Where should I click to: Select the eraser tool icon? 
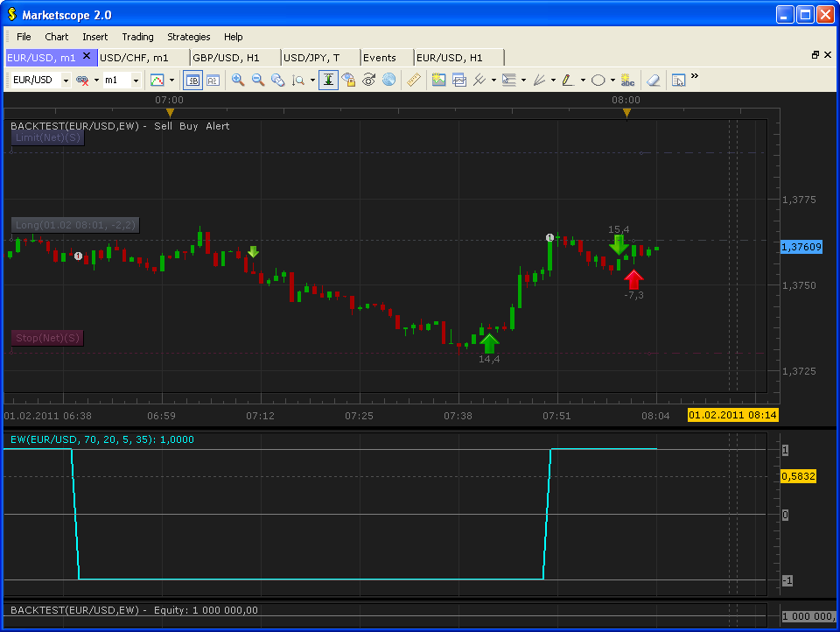(x=653, y=81)
